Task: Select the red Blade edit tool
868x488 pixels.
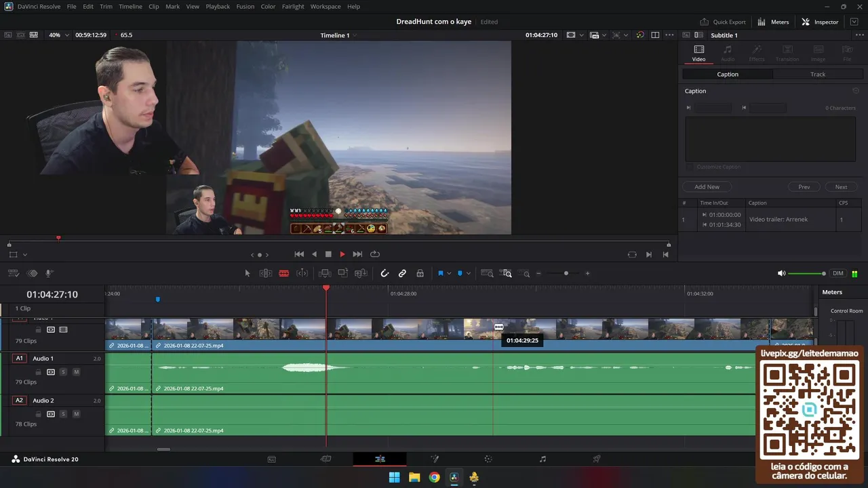Action: 284,273
